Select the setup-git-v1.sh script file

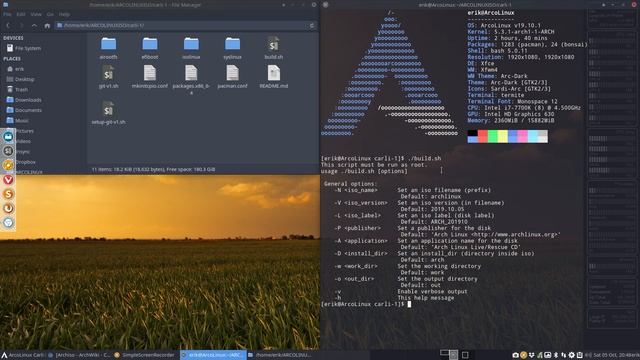[x=109, y=113]
